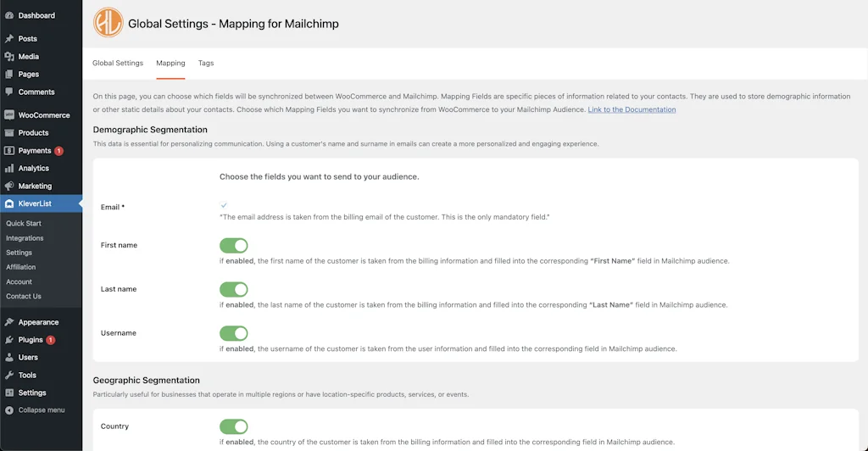Open KleverList Settings submenu item
This screenshot has width=868, height=451.
pos(19,253)
